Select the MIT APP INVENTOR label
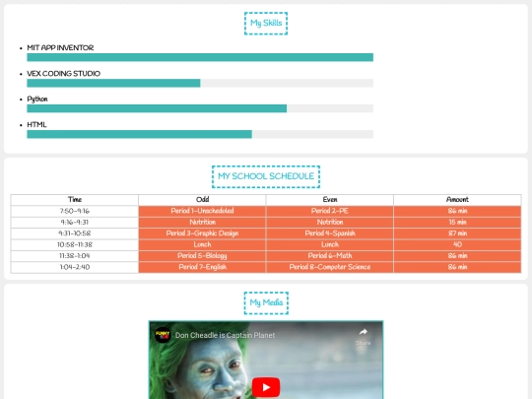 60,48
